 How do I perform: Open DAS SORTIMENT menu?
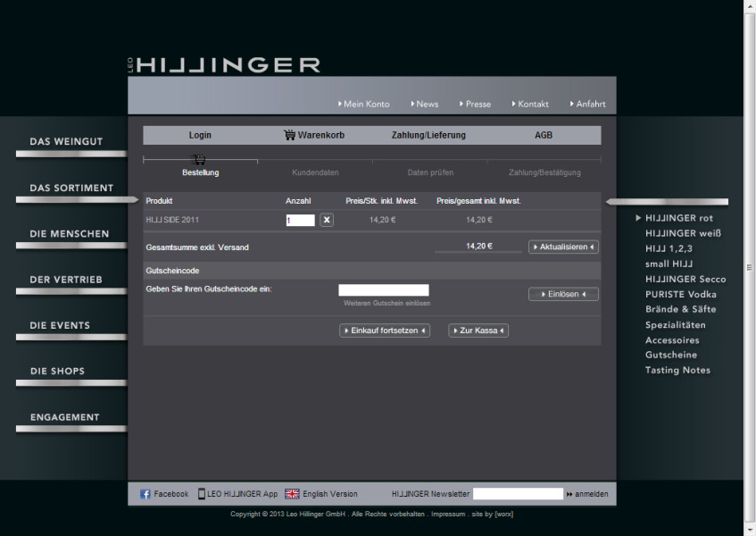[71, 188]
